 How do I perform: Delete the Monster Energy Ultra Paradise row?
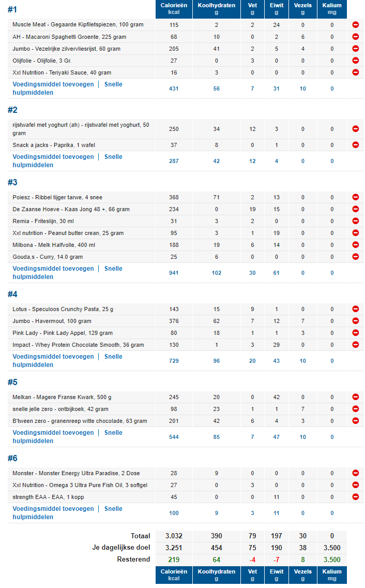[356, 473]
